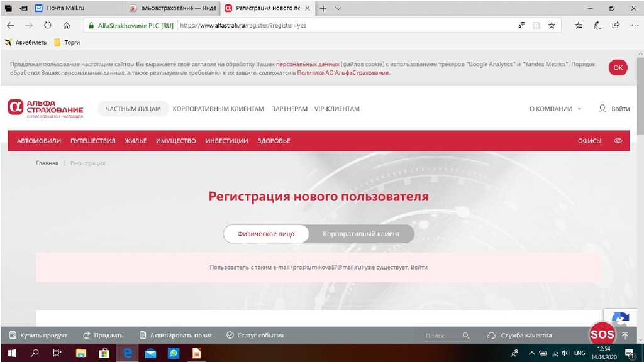The image size is (644, 362).
Task: Open the ИНВЕСТИЦИИ menu item
Action: coord(226,141)
